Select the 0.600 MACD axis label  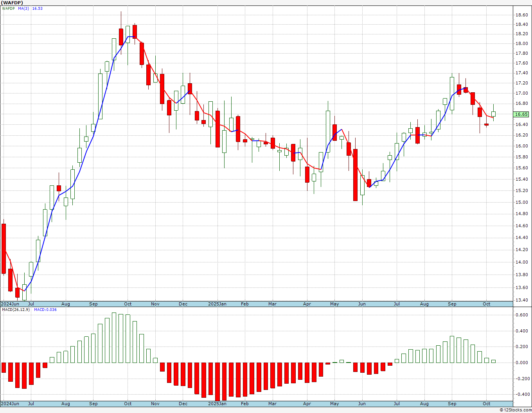[x=521, y=315]
